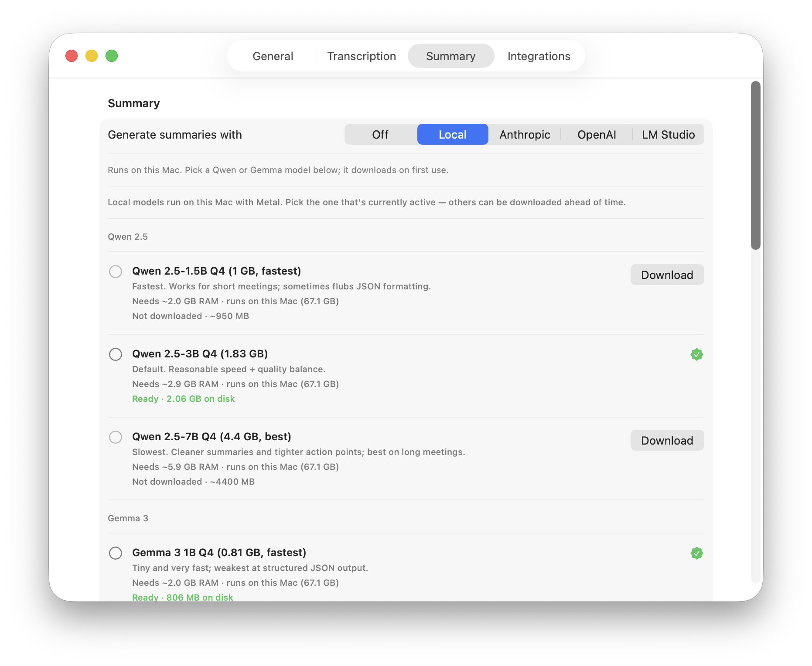Click 'Not downloaded · ~4400 MB' text
Viewport: 812px width, 666px height.
pyautogui.click(x=194, y=482)
